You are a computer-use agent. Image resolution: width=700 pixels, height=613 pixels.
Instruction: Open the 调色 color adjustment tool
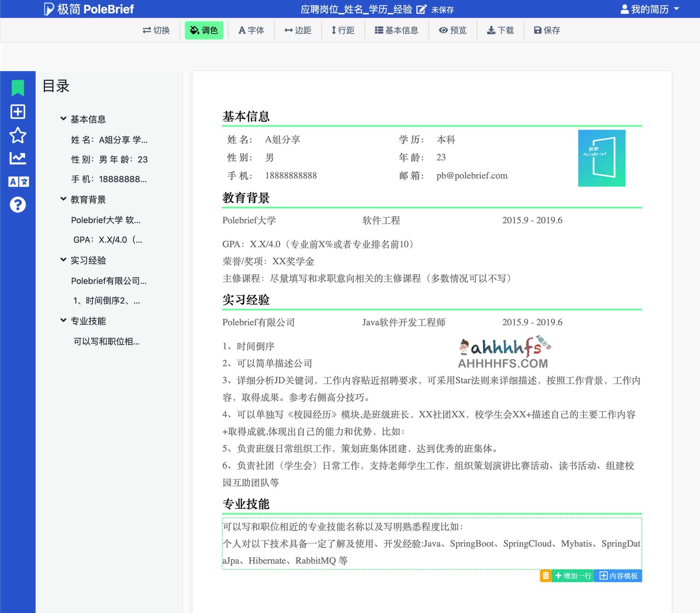(204, 30)
